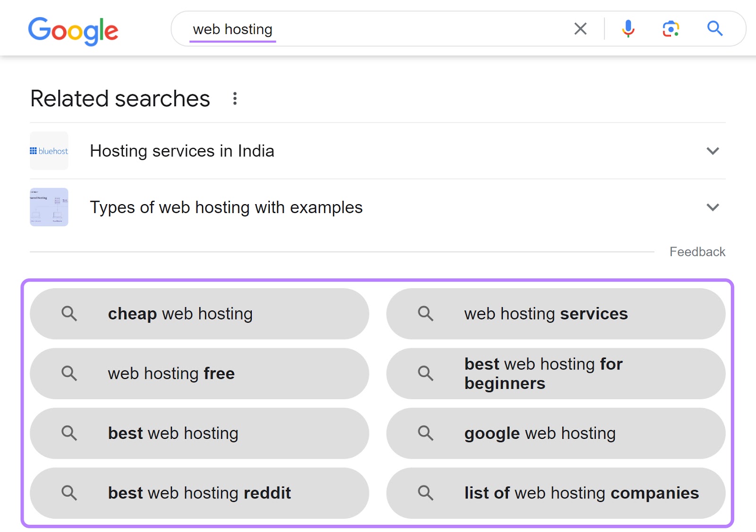
Task: Click the X to clear the search query
Action: point(580,29)
